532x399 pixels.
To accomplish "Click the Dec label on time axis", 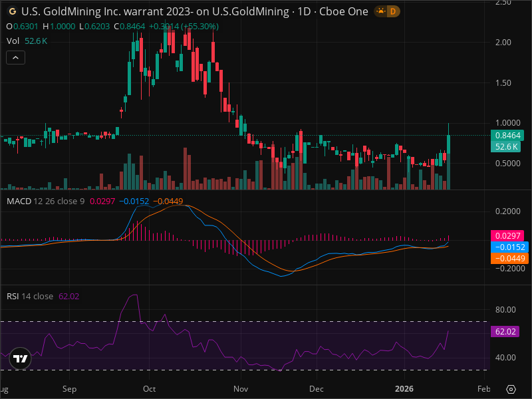I will 317,389.
